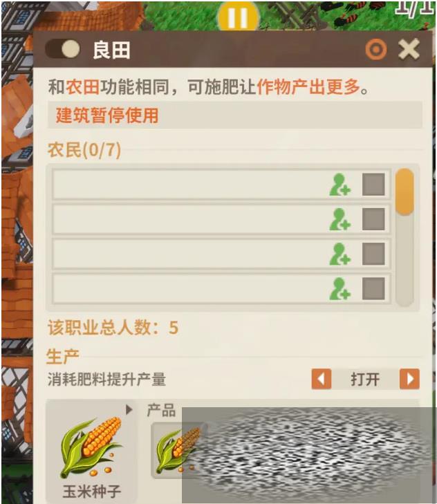Click right arrow for 消耗肥料提升产量
The image size is (437, 504).
point(409,380)
